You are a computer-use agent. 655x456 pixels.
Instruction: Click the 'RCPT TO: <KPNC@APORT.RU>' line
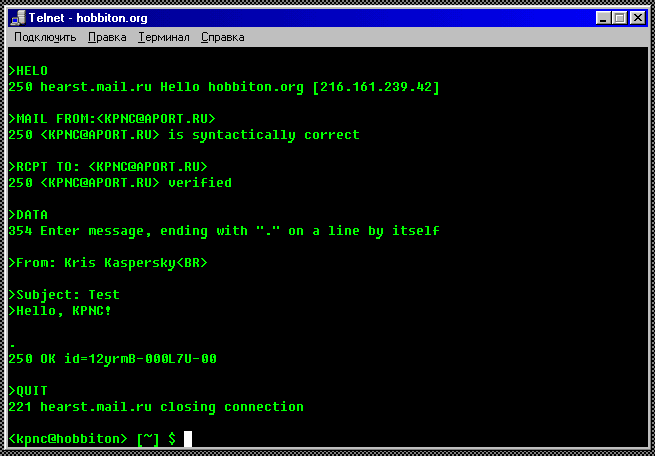pos(108,167)
